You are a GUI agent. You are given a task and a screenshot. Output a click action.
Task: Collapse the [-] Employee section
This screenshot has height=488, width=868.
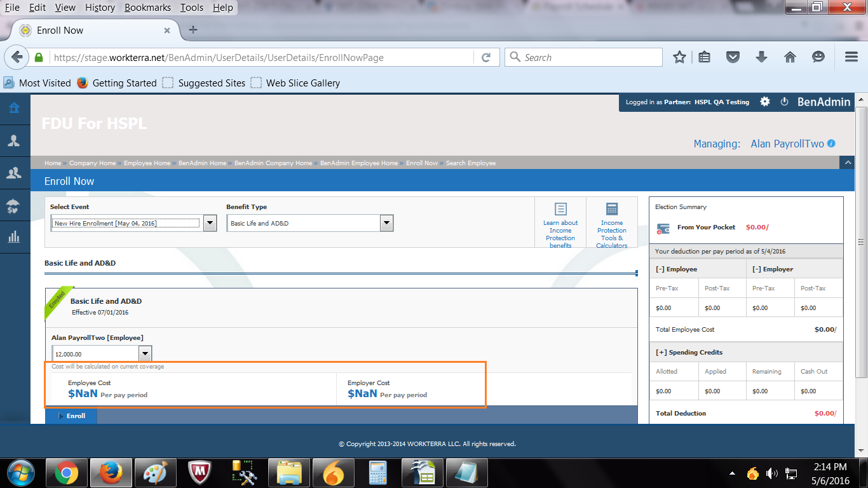677,269
